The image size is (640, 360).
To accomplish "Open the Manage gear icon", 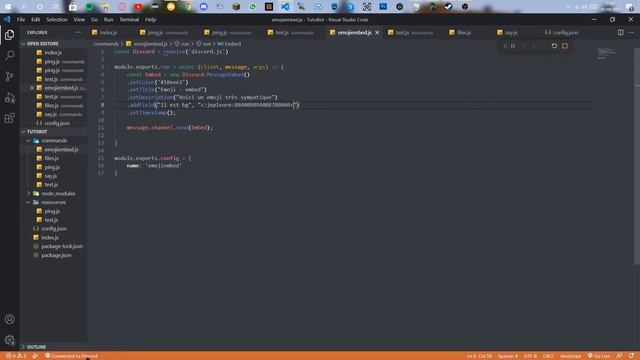I will [x=9, y=340].
